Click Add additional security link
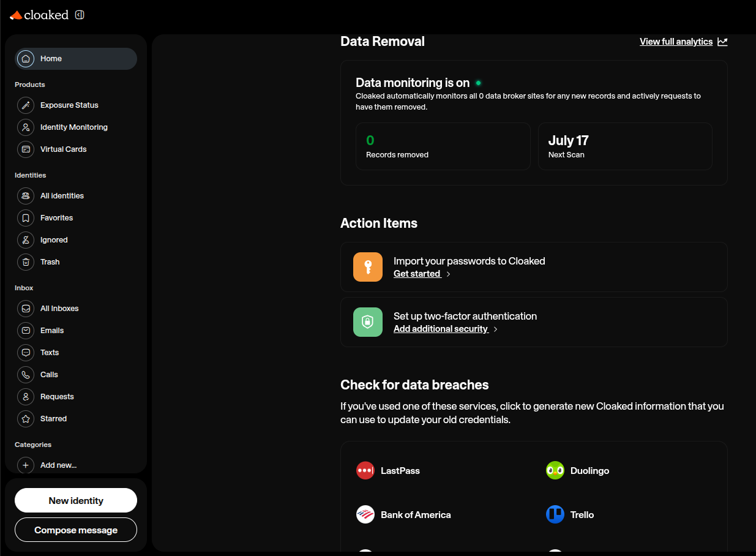Image resolution: width=756 pixels, height=556 pixels. (441, 329)
